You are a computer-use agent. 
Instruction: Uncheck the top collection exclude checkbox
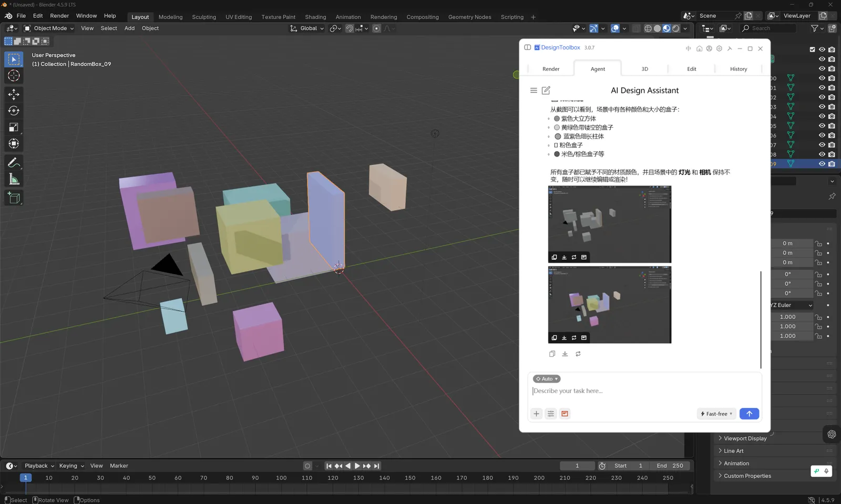(x=812, y=49)
